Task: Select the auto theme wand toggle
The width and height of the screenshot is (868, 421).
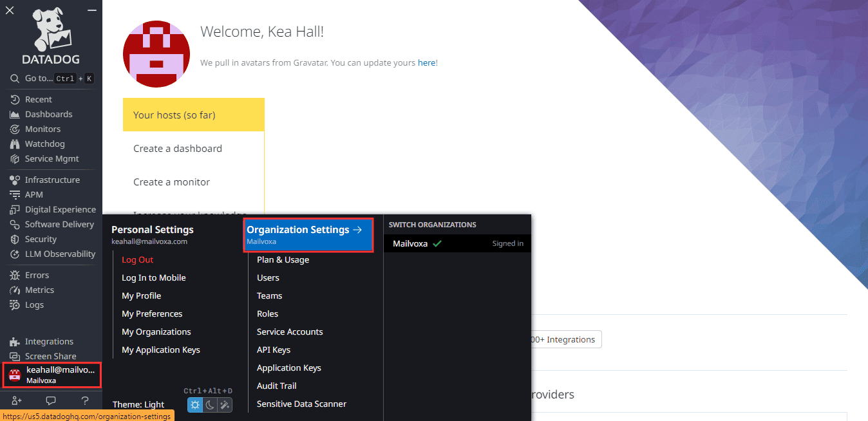Action: point(225,405)
